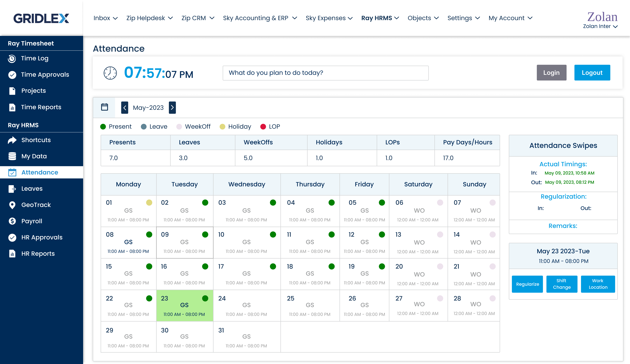The image size is (630, 364).
Task: Go to next month after May-2023
Action: [x=172, y=108]
